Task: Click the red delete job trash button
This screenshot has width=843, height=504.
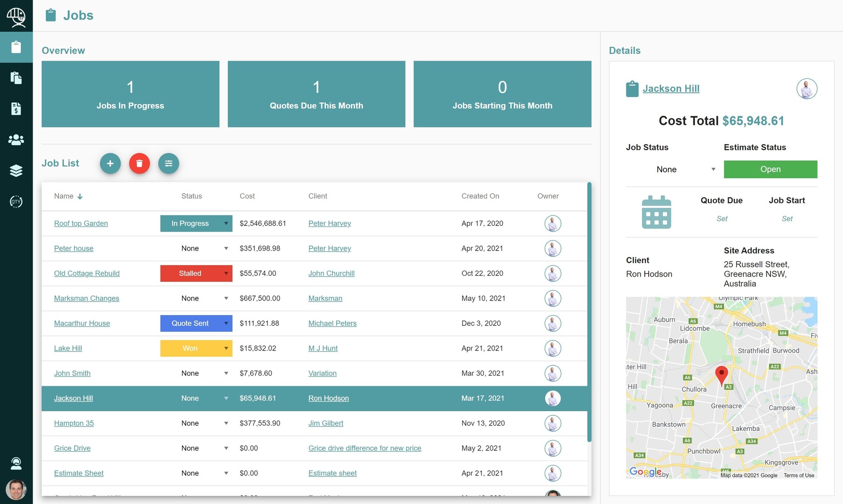Action: click(x=139, y=163)
